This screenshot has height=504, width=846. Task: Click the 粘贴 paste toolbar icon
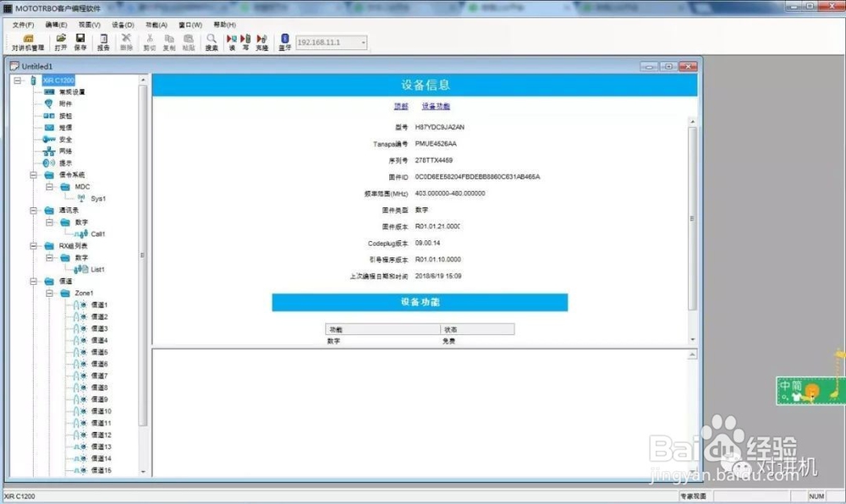189,42
